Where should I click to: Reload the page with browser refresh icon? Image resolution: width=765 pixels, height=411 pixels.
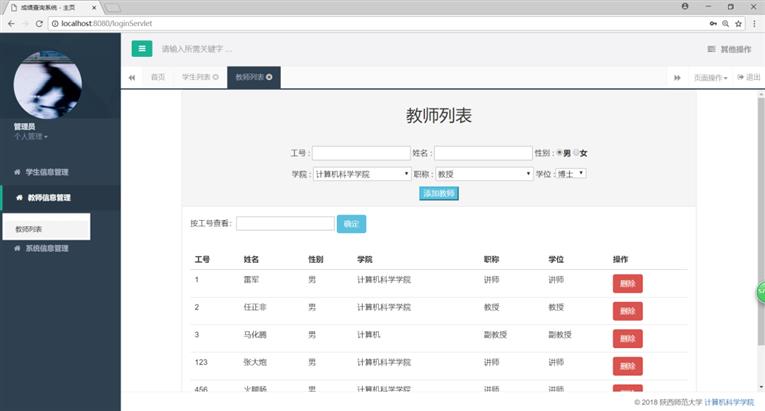click(38, 22)
